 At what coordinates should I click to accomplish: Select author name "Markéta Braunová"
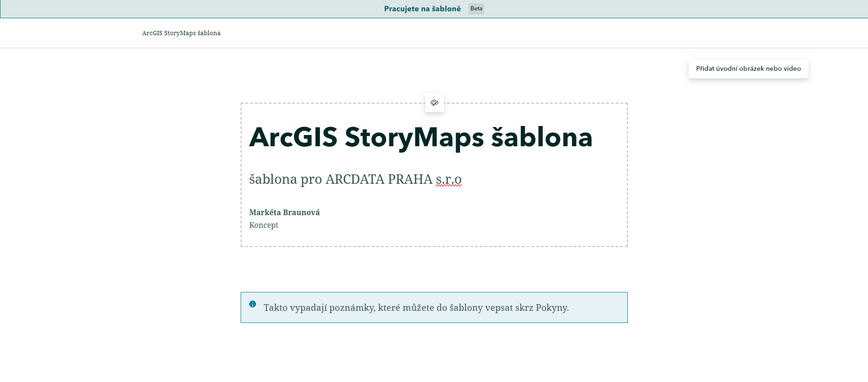284,212
